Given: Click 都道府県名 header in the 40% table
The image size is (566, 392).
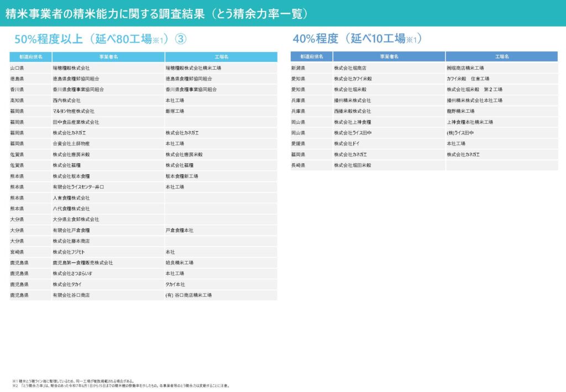Looking at the screenshot, I should [x=312, y=56].
